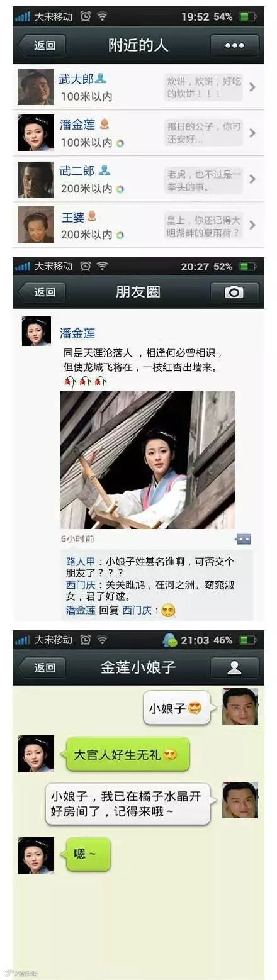Viewport: 277px width, 980px height.
Task: Tap 返回 button in 朋友圈 screen
Action: pos(42,292)
